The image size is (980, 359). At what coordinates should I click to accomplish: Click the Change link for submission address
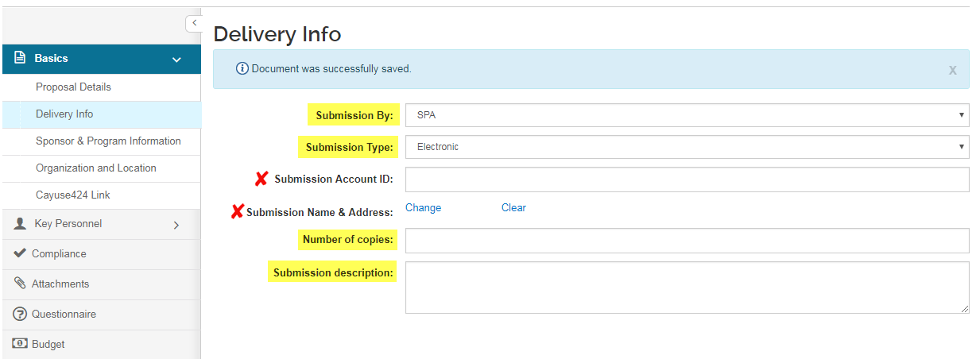pos(424,207)
